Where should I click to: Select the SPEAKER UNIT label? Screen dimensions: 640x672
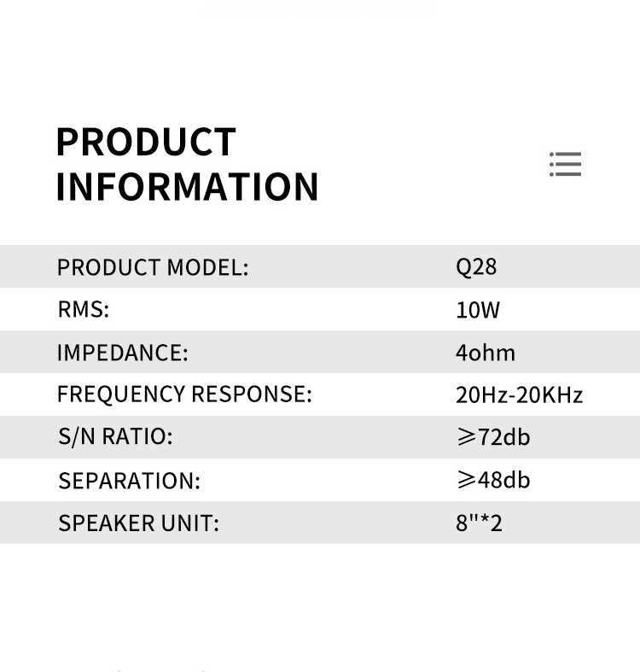[x=138, y=523]
